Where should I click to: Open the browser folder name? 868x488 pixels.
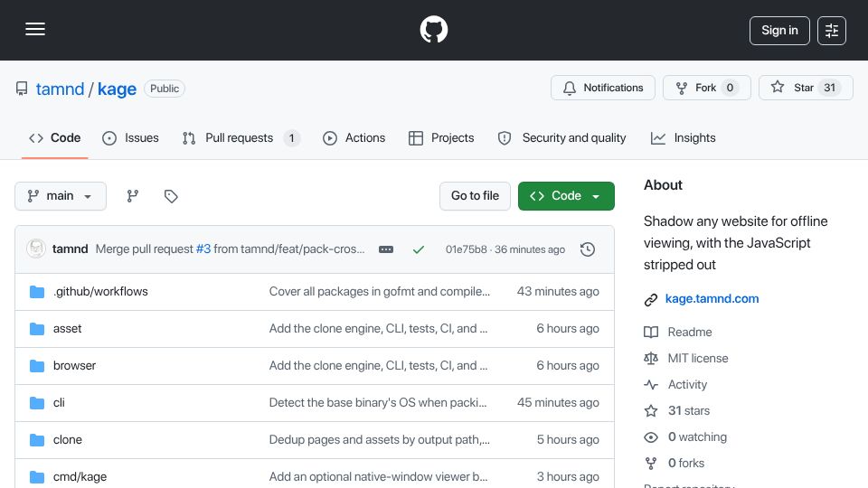pyautogui.click(x=75, y=366)
